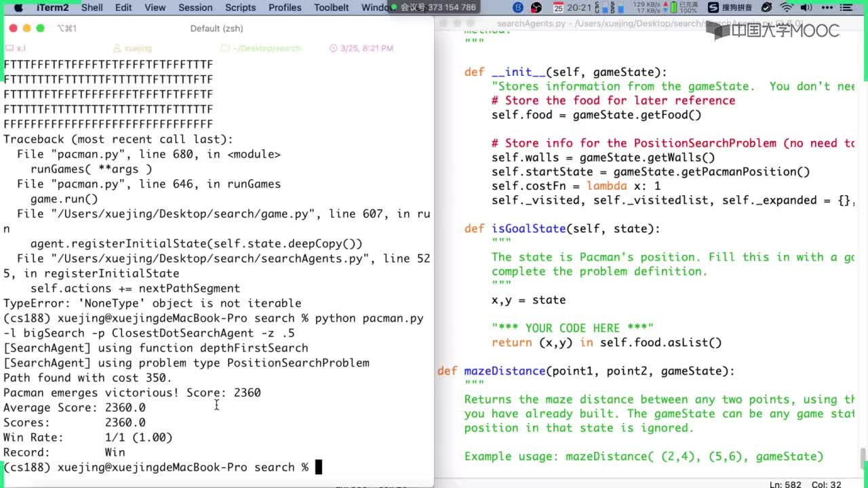Click the stopwatch-style menu bar icon
The width and height of the screenshot is (868, 488).
(x=766, y=7)
